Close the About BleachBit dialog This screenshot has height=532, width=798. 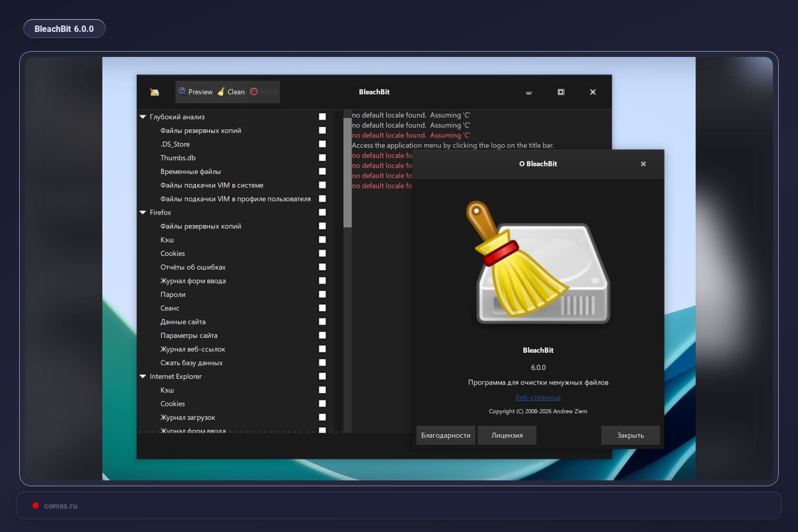click(643, 164)
